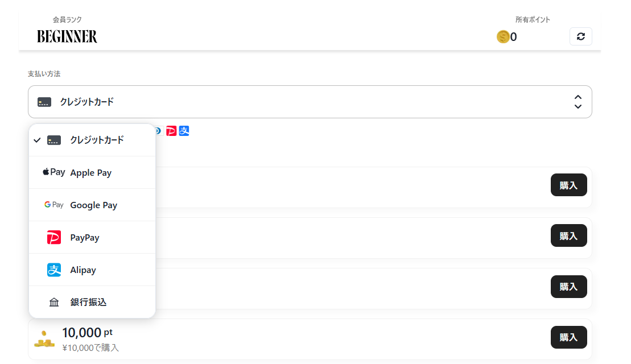
Task: Click the up-down chevron on payment selector
Action: coord(578,102)
